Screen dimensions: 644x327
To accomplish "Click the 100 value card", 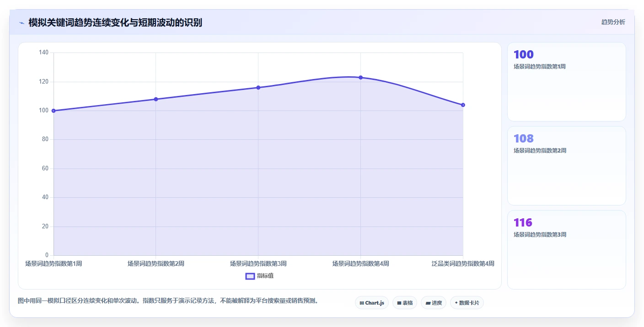I will point(567,82).
